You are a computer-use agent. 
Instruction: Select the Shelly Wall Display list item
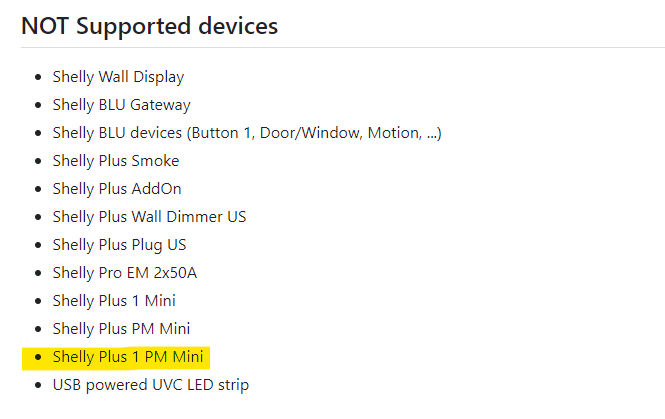[x=118, y=77]
